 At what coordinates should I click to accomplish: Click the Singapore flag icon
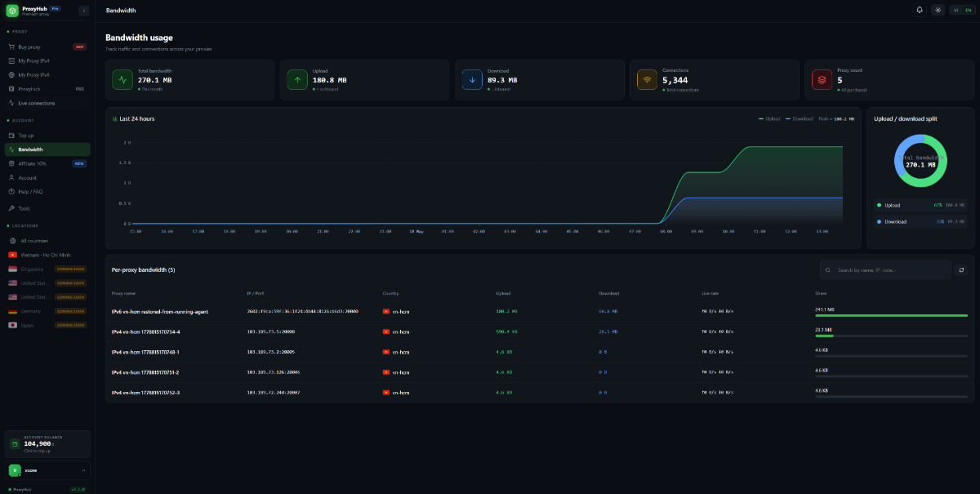12,269
